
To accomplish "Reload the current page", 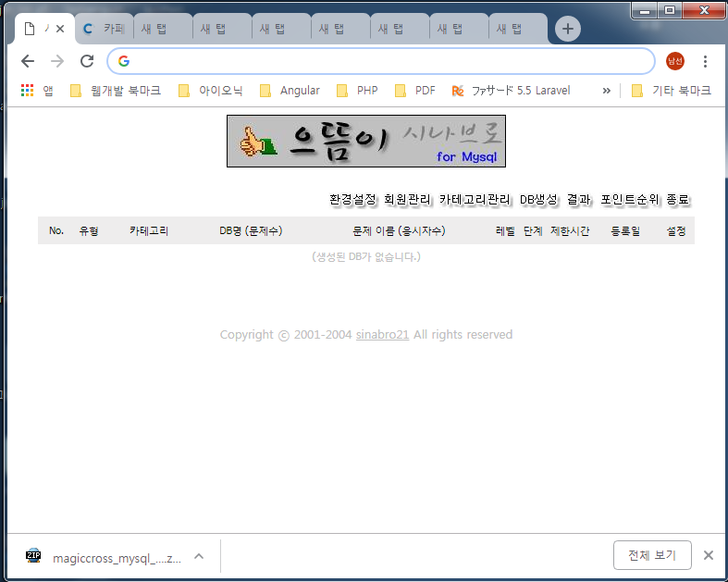I will (x=87, y=61).
